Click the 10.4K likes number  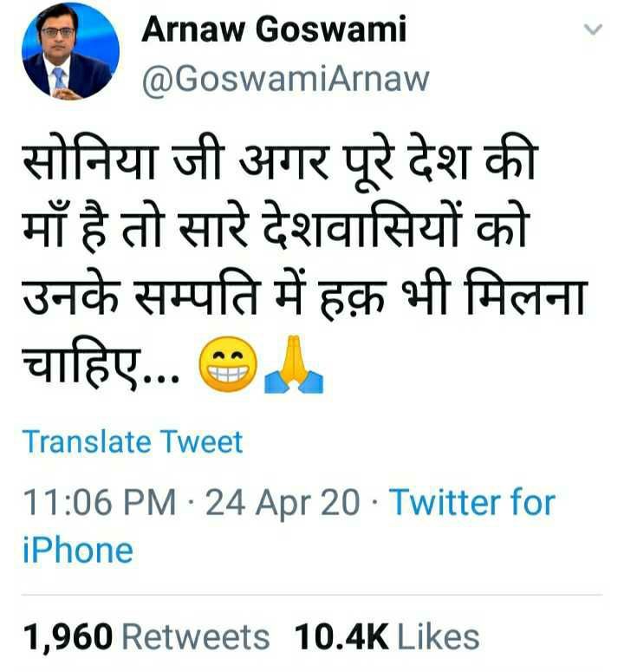tap(341, 636)
